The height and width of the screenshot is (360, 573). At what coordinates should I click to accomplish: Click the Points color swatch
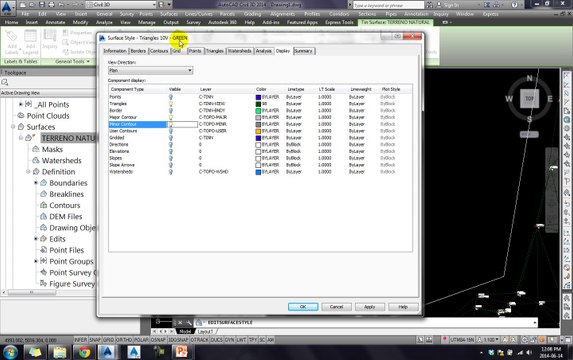(258, 97)
